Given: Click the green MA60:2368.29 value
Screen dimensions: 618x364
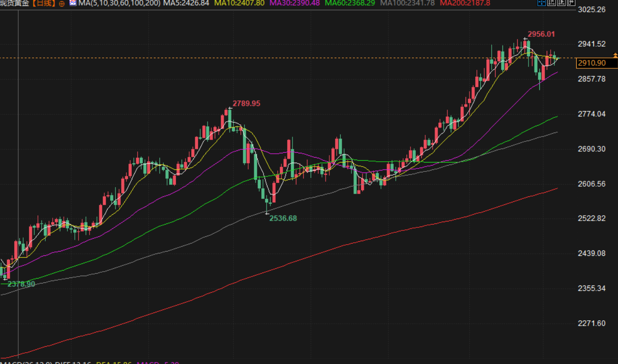Looking at the screenshot, I should pos(350,3).
